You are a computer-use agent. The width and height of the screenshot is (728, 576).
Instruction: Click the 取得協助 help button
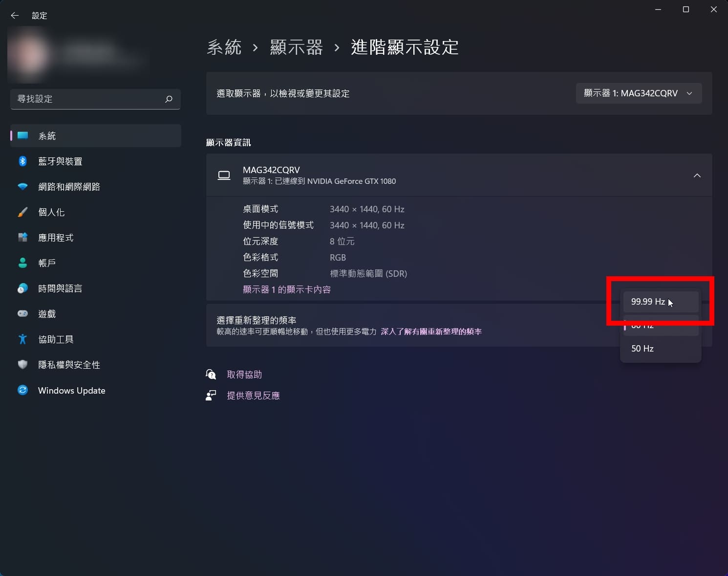click(244, 374)
